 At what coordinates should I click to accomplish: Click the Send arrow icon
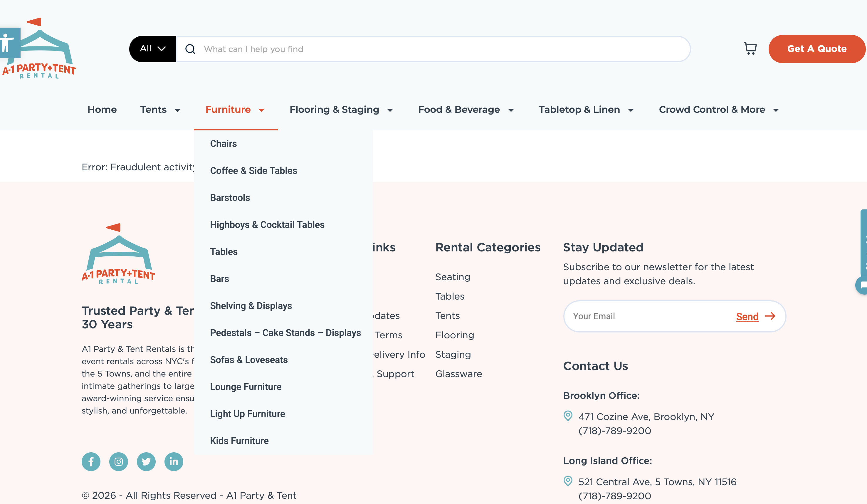tap(770, 316)
